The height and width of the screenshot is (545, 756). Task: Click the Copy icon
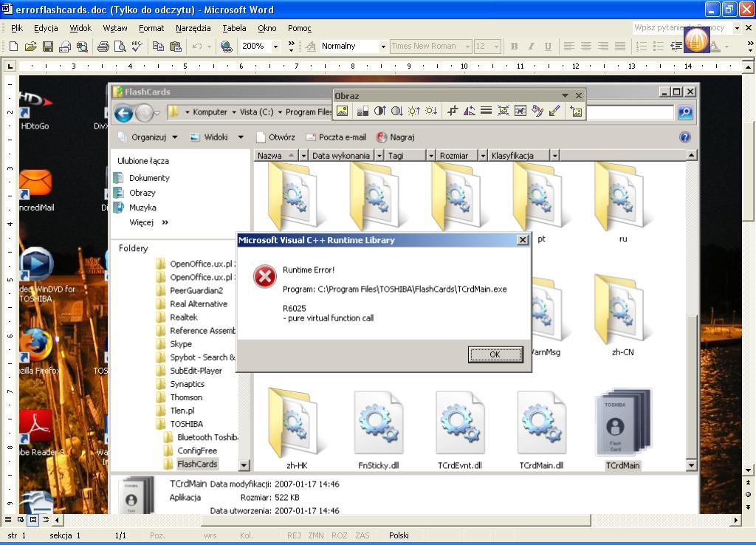158,47
